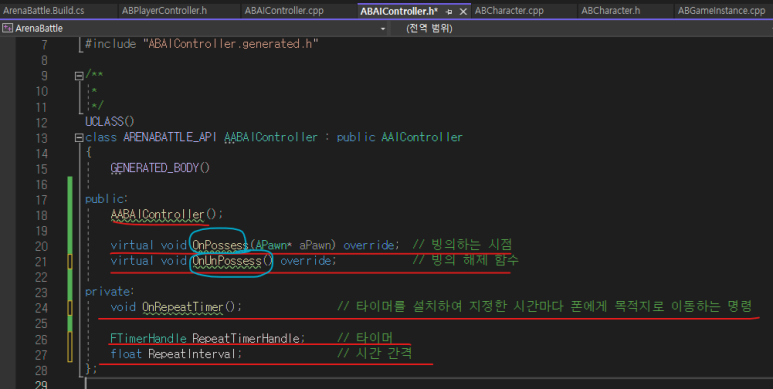
Task: Switch to the ArenaBattle.Build.cs tab
Action: point(43,10)
